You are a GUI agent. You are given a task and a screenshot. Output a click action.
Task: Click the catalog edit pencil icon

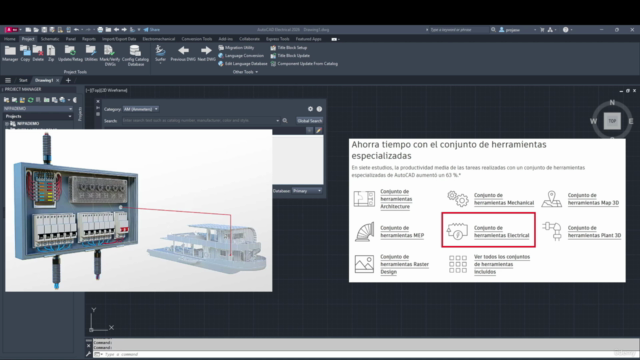tap(319, 130)
